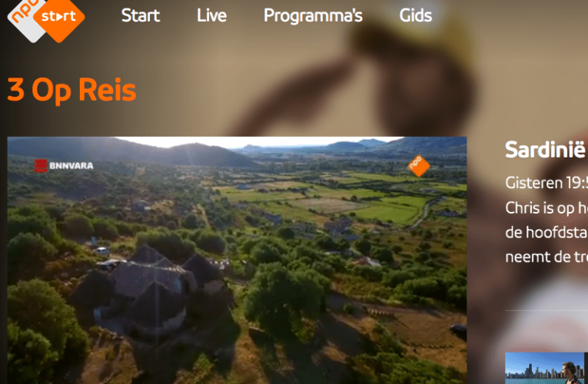Open the Start navigation item
Screen dimensions: 588x384
(x=141, y=15)
